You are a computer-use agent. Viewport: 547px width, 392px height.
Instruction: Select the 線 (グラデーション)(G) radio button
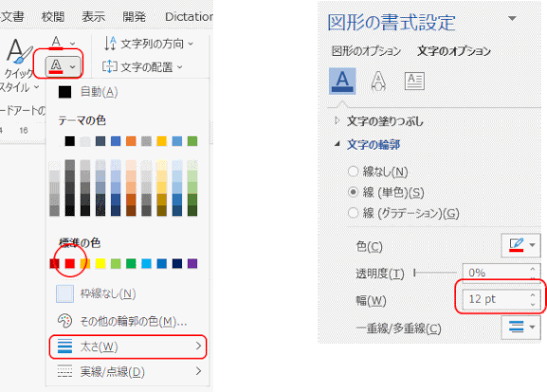[x=353, y=212]
